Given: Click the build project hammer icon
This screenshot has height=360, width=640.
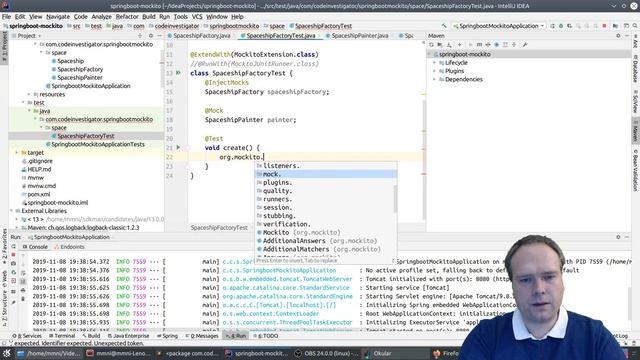Looking at the screenshot, I should [444, 26].
